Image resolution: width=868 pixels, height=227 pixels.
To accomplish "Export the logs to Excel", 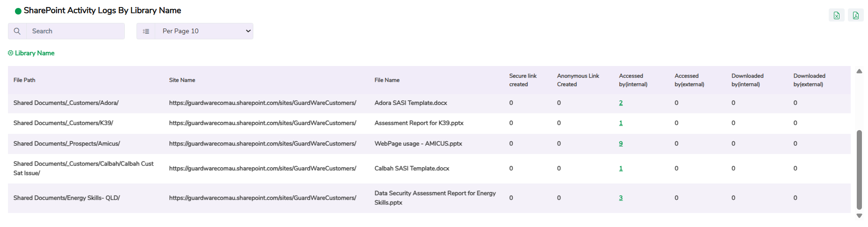I will click(x=836, y=15).
